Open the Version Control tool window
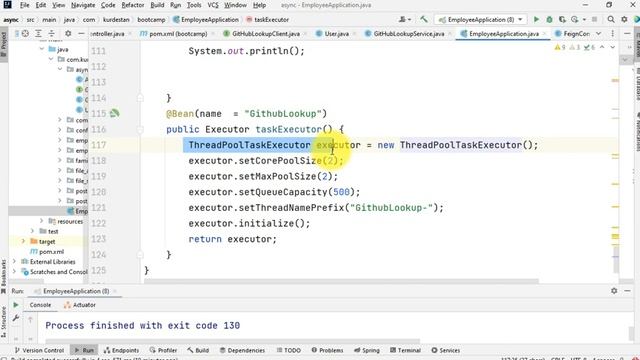Screen dimensions: 640x360 (39, 350)
